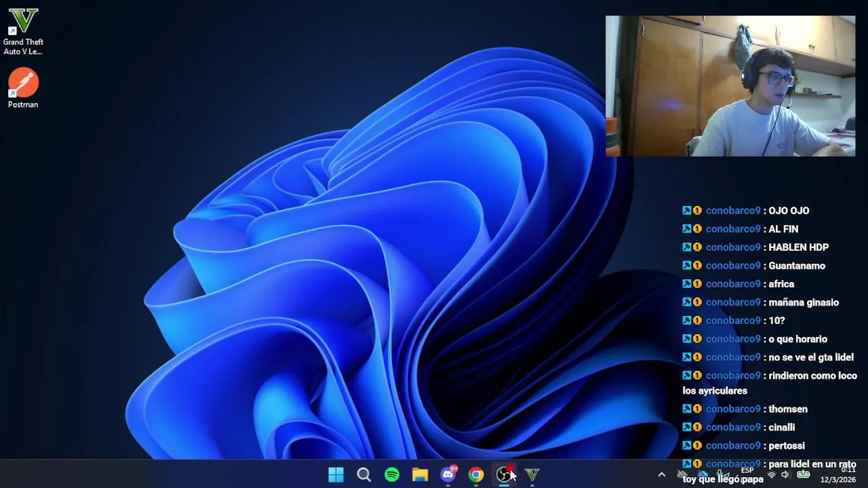Click conobarco9 username beside 'Guantanamo'

tap(733, 266)
